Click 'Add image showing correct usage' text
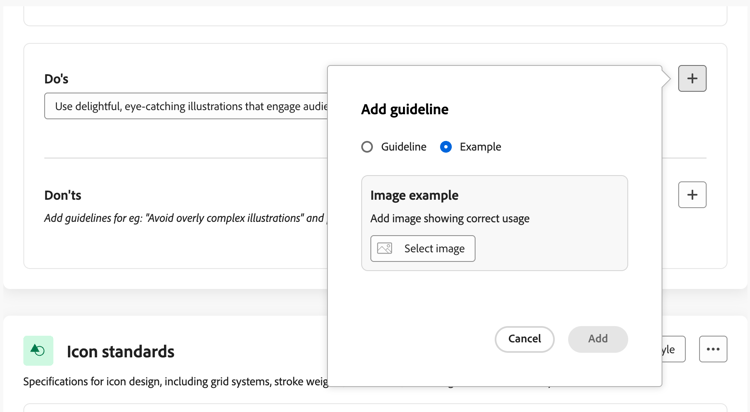This screenshot has width=750, height=412. [x=449, y=218]
